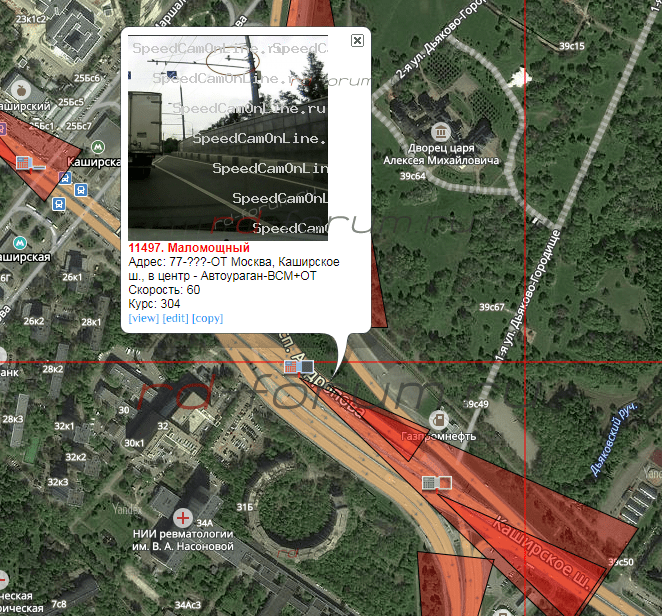This screenshot has width=662, height=616.
Task: Click the teal Каширская metro icon
Action: coord(20,243)
